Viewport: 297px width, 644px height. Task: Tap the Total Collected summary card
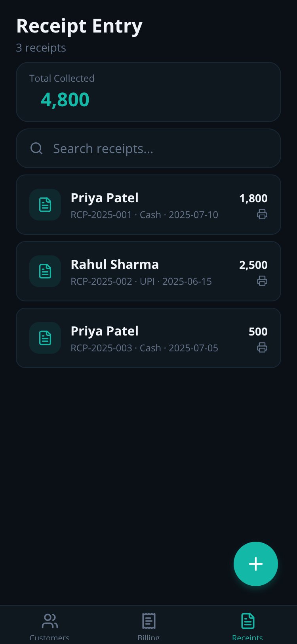(148, 92)
